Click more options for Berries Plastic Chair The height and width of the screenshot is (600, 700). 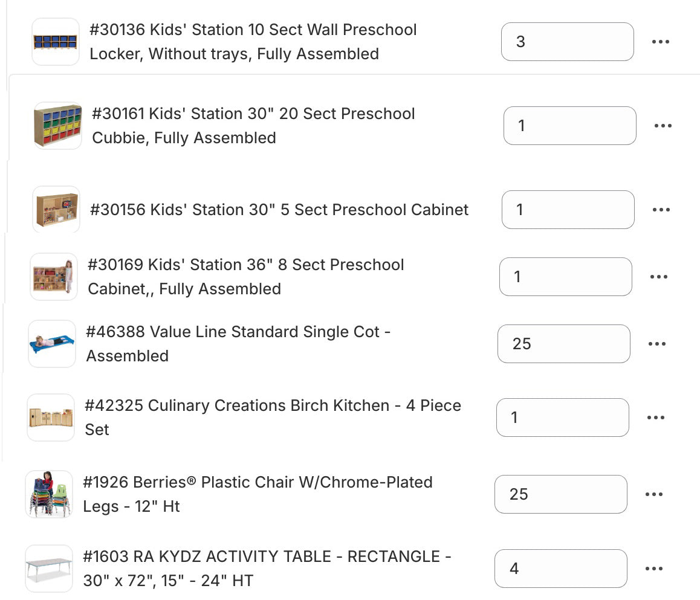coord(653,494)
